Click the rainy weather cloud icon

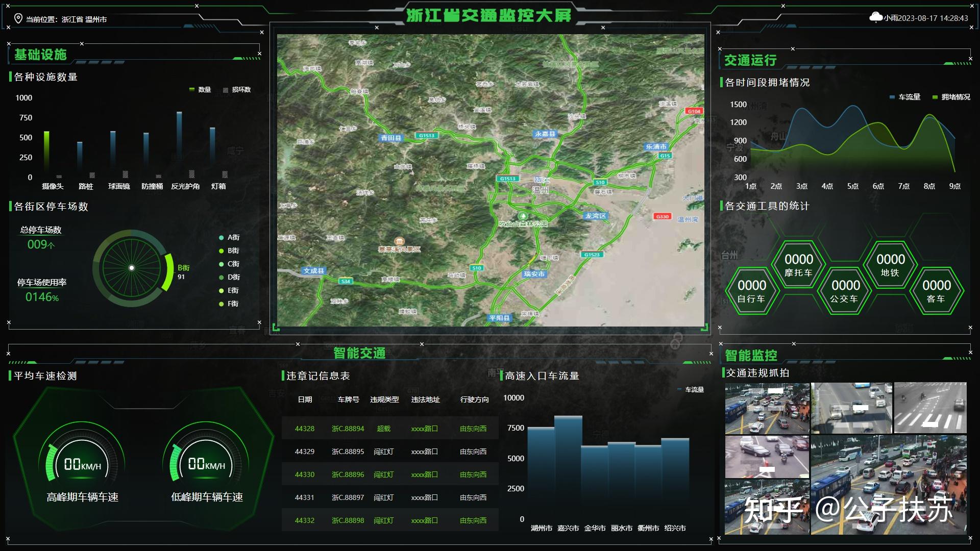point(876,17)
